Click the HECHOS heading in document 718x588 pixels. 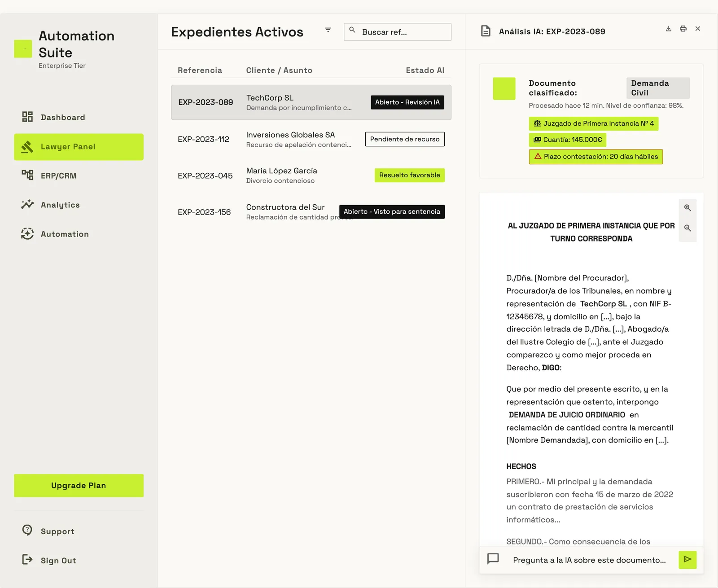[x=521, y=466]
